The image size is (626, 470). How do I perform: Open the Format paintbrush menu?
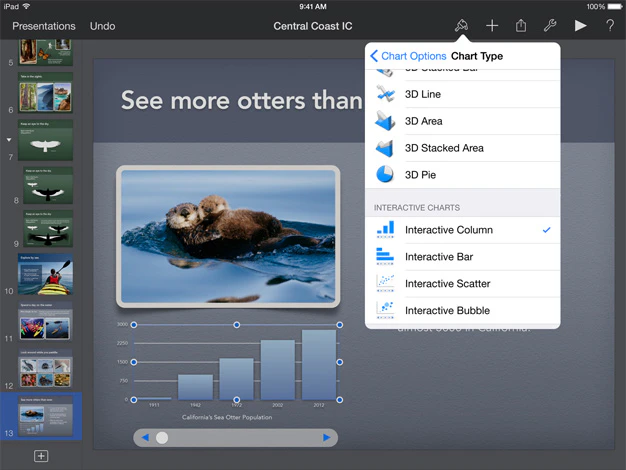462,26
